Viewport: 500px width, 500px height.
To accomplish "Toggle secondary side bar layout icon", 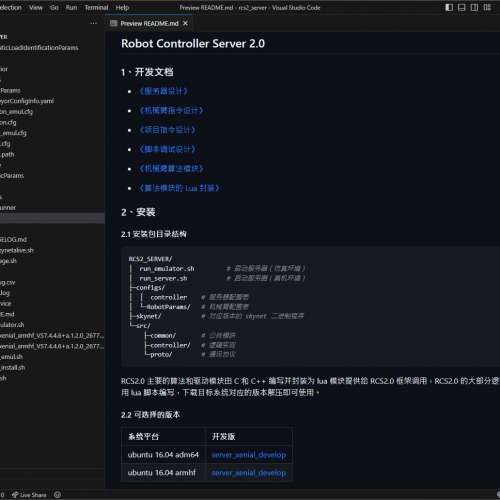I will point(474,7).
